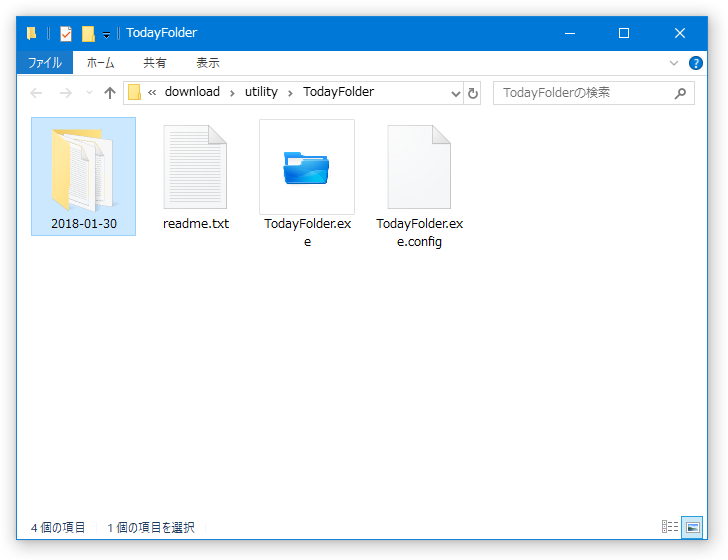The height and width of the screenshot is (560, 728).
Task: Open Help with the question mark icon
Action: pos(696,63)
